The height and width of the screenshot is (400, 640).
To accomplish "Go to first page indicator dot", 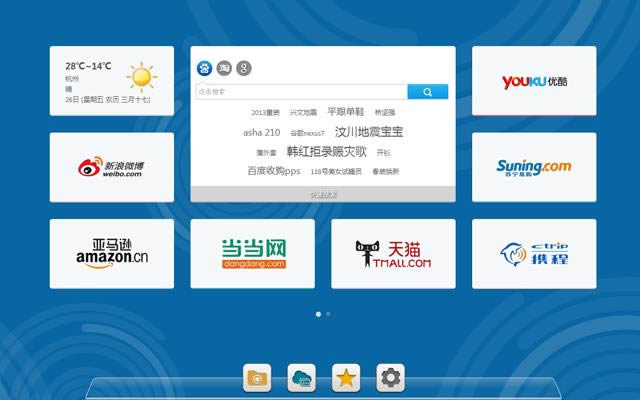I will pyautogui.click(x=318, y=314).
